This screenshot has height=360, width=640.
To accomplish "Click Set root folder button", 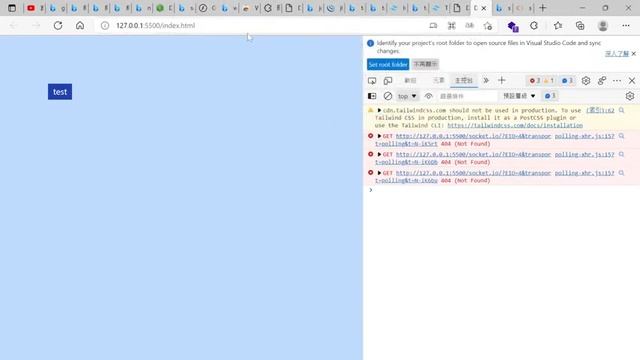I will coord(388,64).
